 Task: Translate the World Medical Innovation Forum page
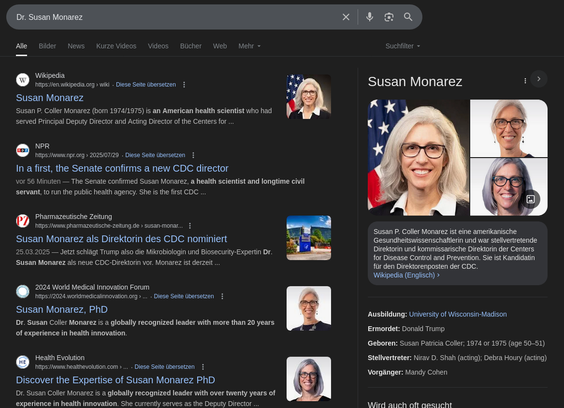[x=184, y=296]
